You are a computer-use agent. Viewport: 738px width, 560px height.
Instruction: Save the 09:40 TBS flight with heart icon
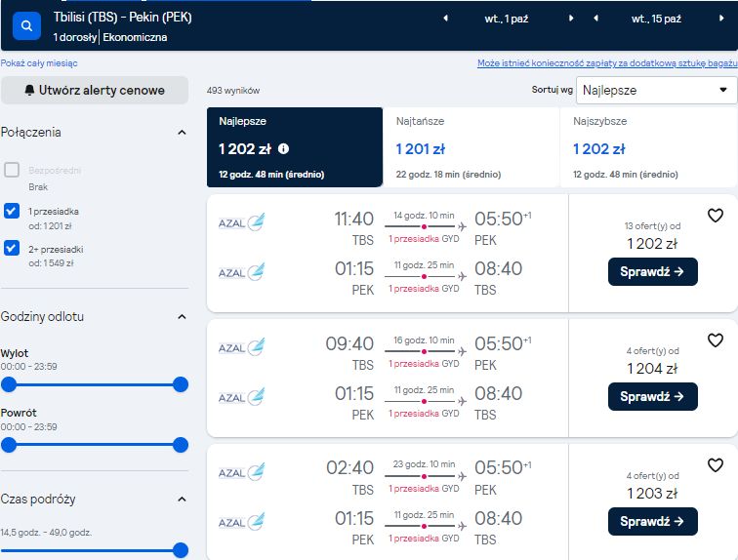pyautogui.click(x=716, y=340)
